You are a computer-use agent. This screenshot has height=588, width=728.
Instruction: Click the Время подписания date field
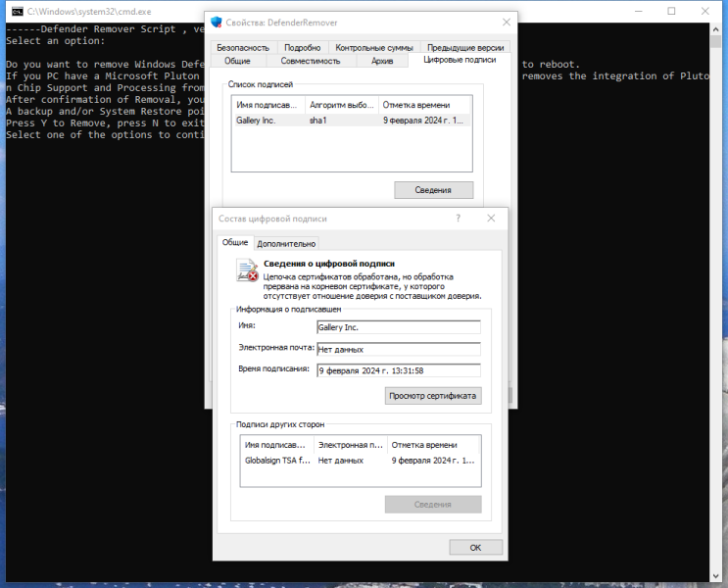(x=399, y=370)
